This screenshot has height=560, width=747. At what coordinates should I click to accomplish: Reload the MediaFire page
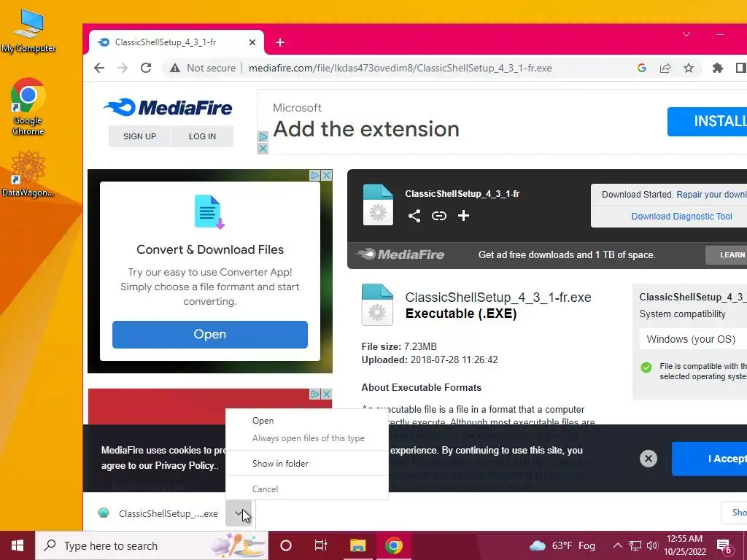coord(146,68)
